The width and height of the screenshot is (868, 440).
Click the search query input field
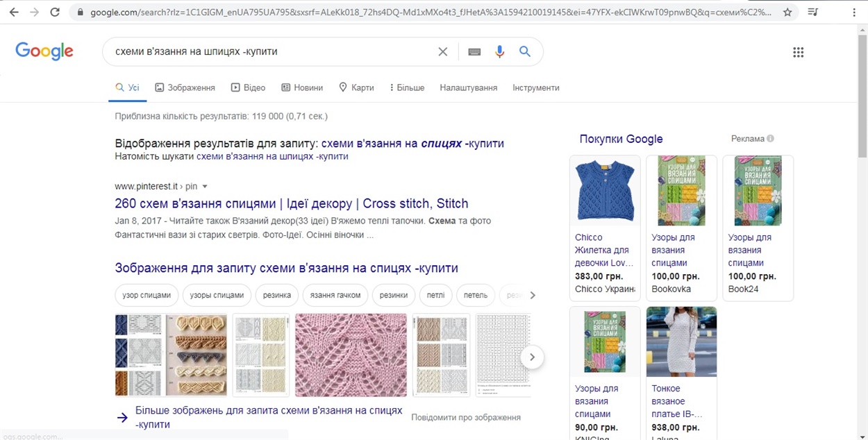[271, 52]
